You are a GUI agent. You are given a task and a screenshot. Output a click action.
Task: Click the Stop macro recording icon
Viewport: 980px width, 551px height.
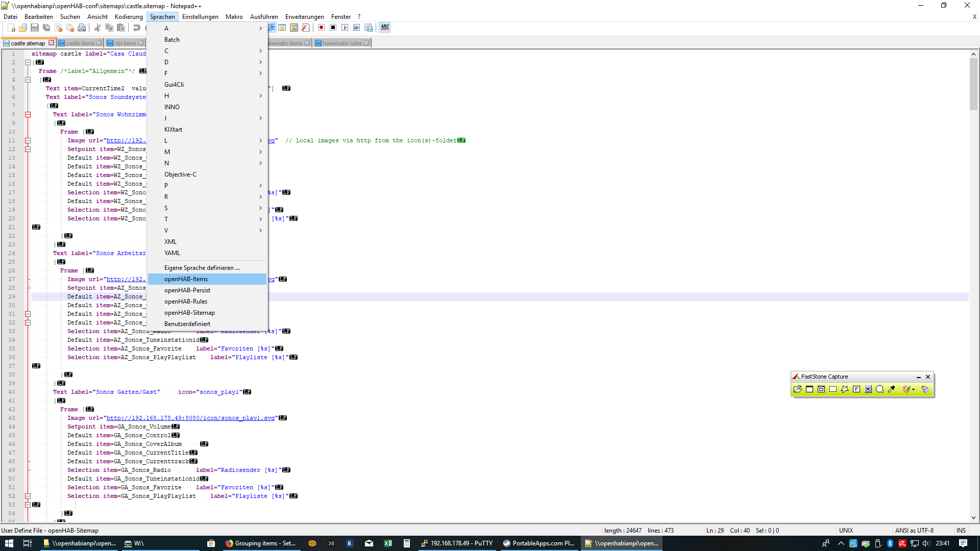[x=333, y=28]
